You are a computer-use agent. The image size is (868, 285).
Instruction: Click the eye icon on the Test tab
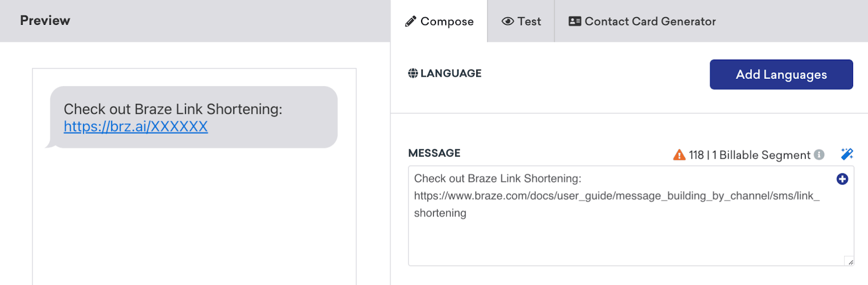point(507,22)
